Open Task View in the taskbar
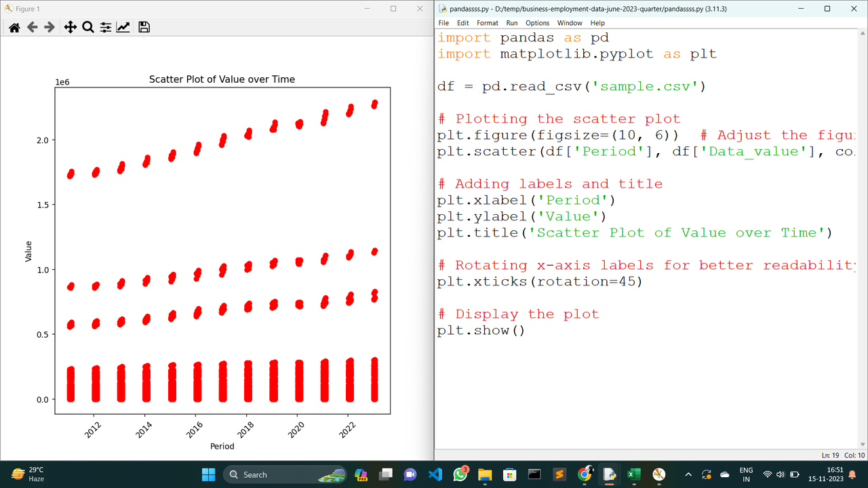Image resolution: width=868 pixels, height=488 pixels. click(386, 474)
